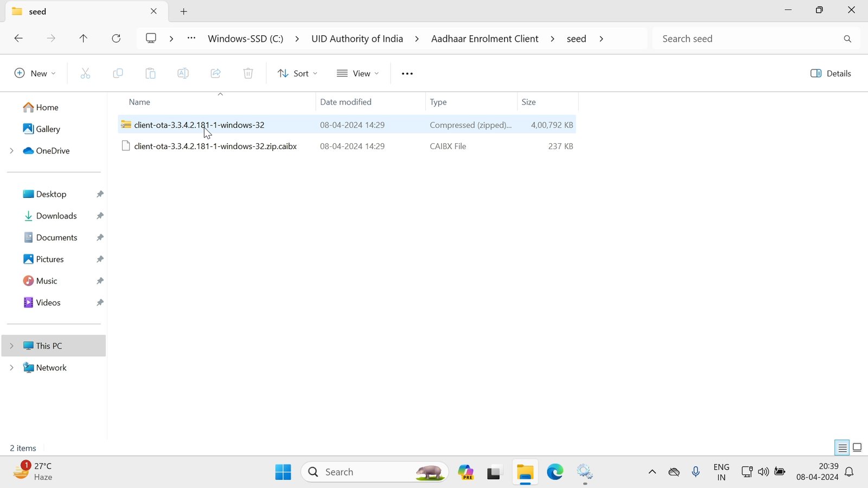868x488 pixels.
Task: Add a new tab
Action: (184, 11)
